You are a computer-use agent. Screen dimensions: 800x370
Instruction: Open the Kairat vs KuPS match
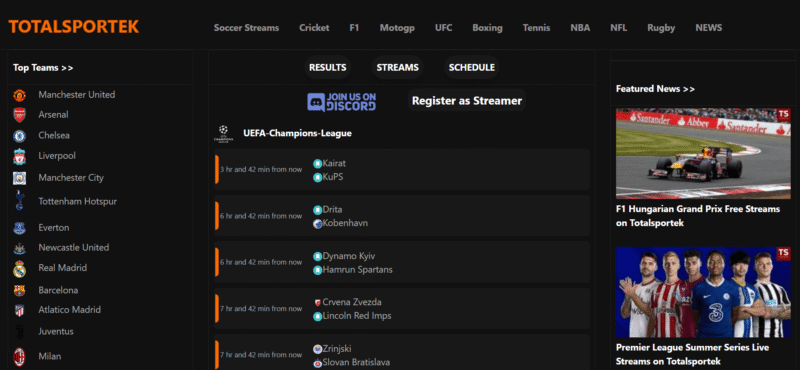click(x=402, y=169)
